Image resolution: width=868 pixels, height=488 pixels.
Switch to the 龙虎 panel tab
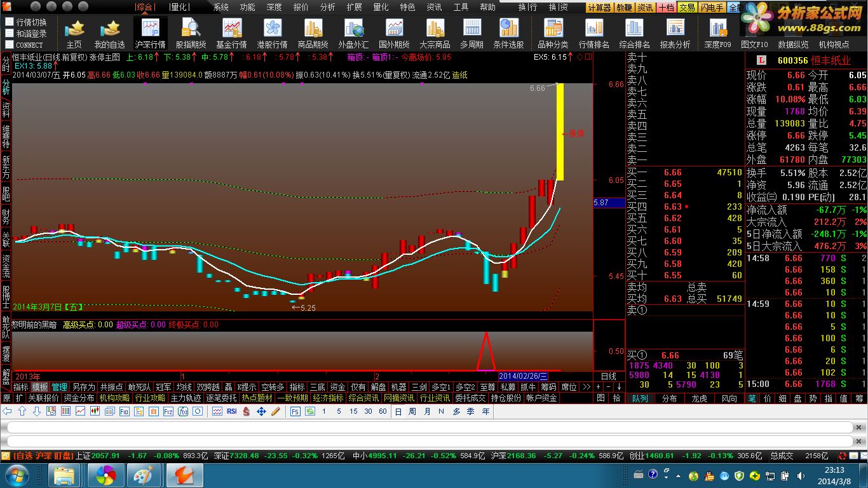700,398
